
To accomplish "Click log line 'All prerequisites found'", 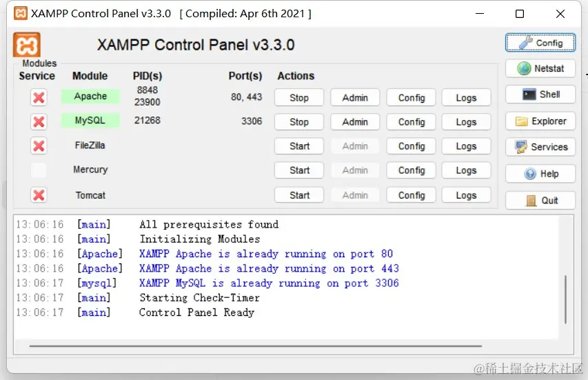I will (209, 224).
